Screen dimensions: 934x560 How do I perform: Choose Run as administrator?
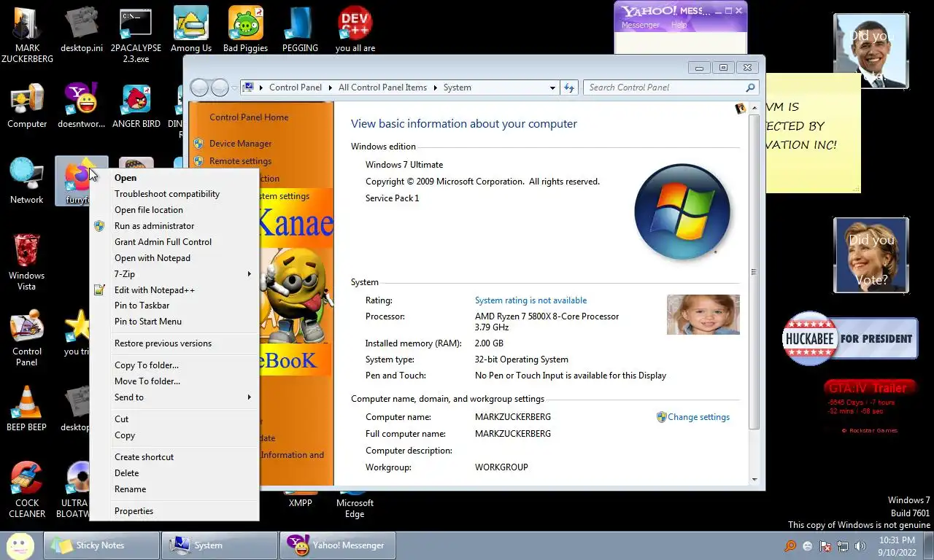point(174,226)
